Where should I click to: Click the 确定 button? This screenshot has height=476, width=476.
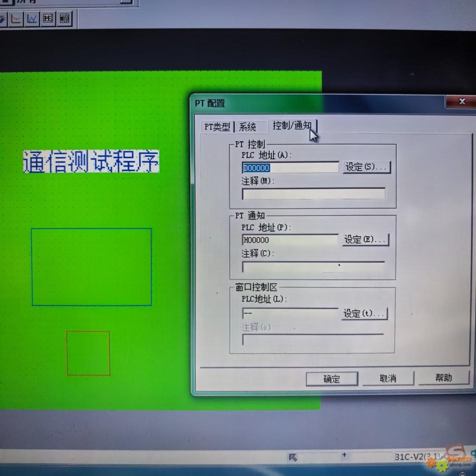332,379
